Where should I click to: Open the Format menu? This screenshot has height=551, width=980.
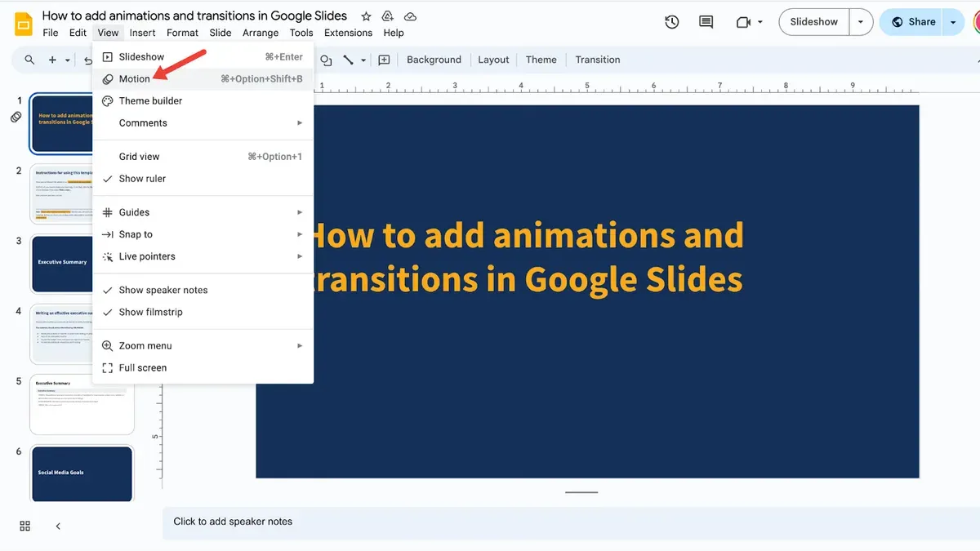[182, 33]
